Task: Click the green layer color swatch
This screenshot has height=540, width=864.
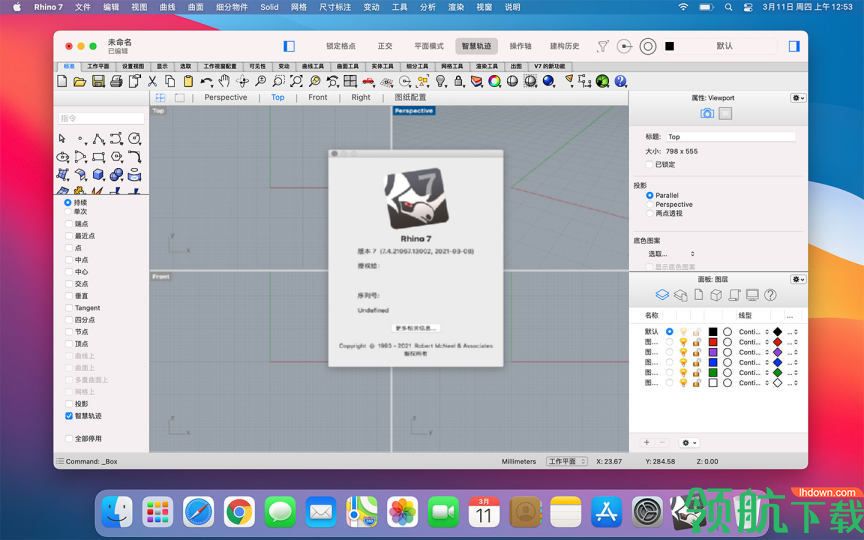Action: (x=713, y=372)
